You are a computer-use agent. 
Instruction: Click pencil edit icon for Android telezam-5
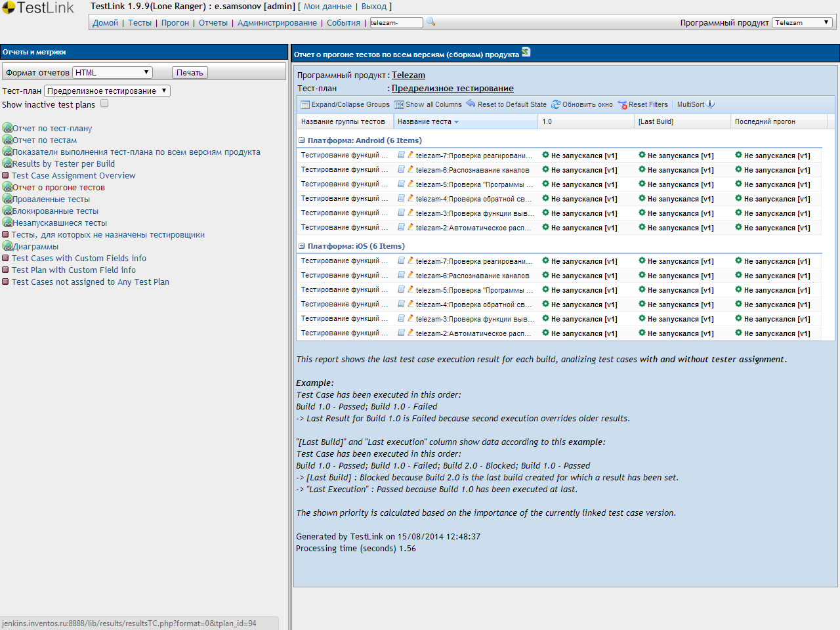click(x=410, y=184)
